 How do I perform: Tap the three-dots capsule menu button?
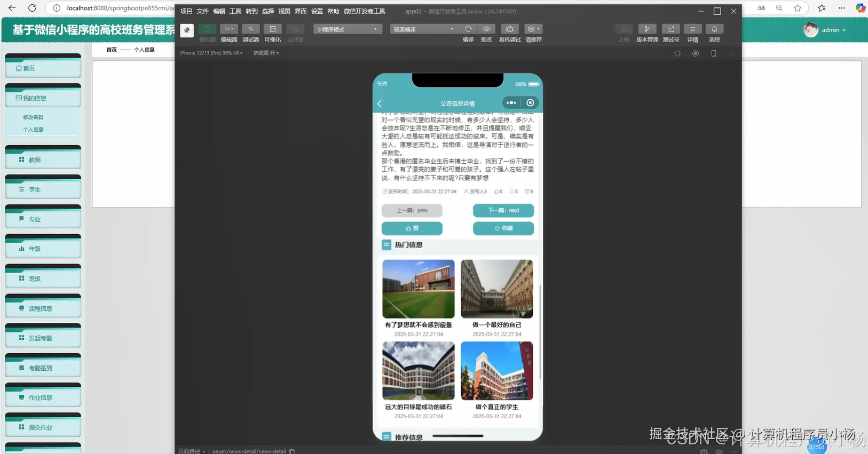(x=511, y=103)
